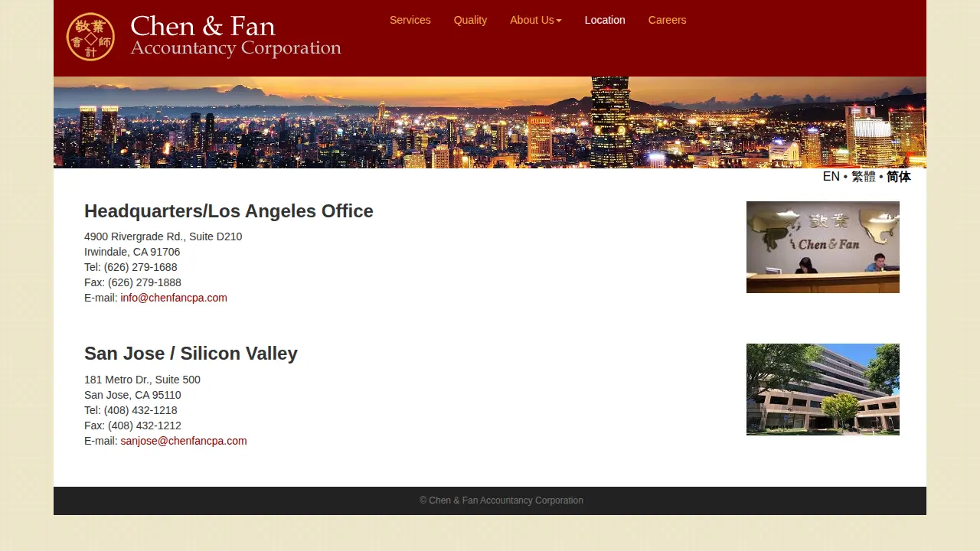Click the Chen & Fan Accountancy Corporation title
The width and height of the screenshot is (980, 551).
pos(236,36)
